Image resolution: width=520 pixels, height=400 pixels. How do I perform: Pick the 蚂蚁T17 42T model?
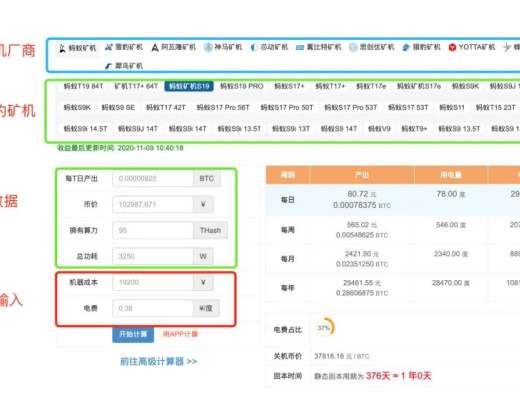(x=166, y=108)
